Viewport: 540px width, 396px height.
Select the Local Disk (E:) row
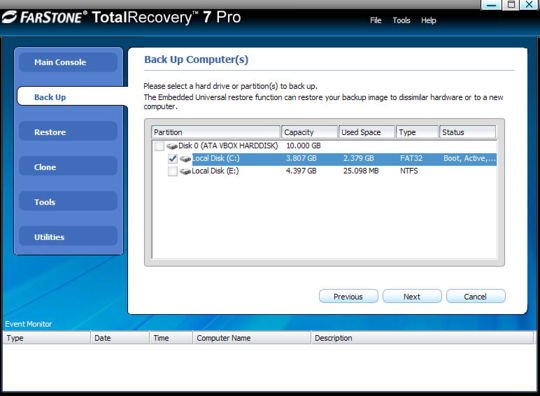pyautogui.click(x=324, y=171)
